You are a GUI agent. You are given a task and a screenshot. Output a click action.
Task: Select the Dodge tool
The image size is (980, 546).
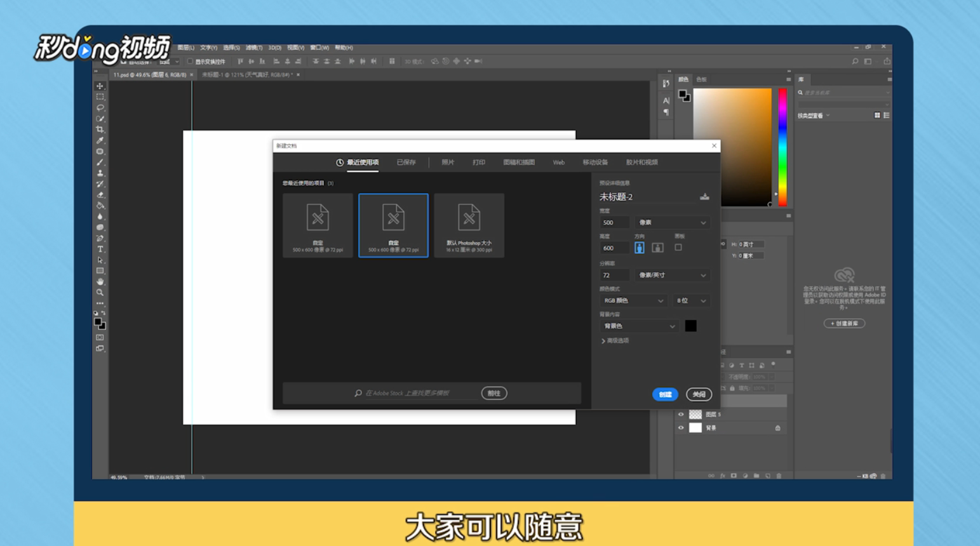pyautogui.click(x=100, y=227)
